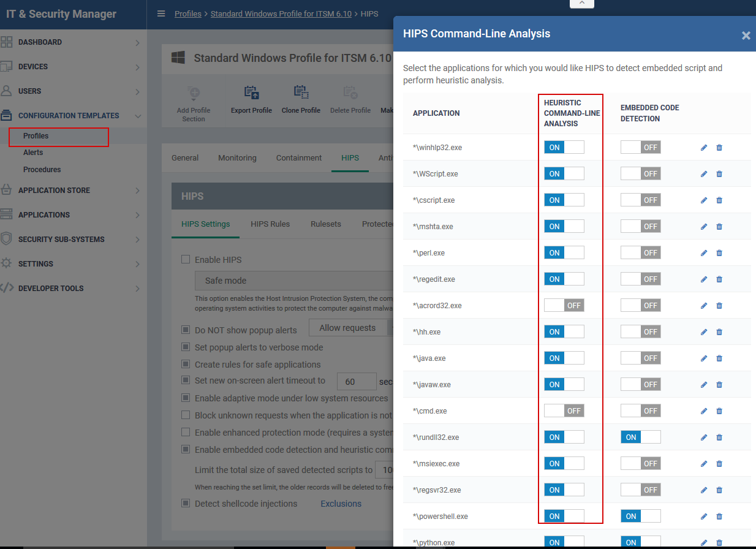Uncheck Detect shellcode injections checkbox

(186, 504)
